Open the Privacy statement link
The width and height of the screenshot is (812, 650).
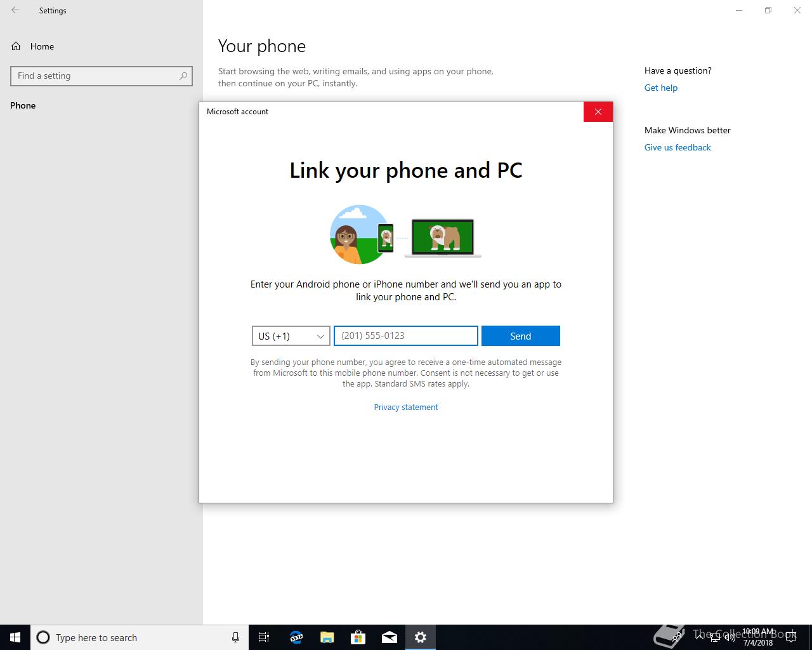pos(406,408)
